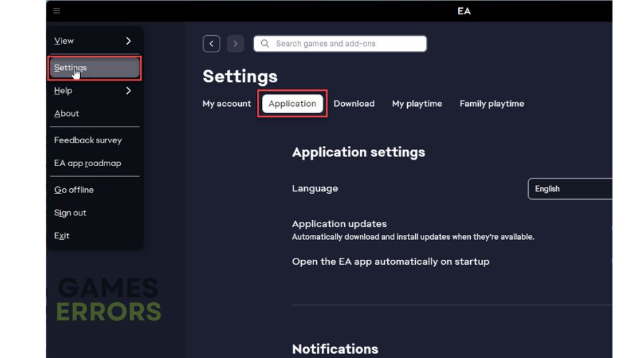This screenshot has height=358, width=644.
Task: Click the back navigation arrow button
Action: pos(211,44)
